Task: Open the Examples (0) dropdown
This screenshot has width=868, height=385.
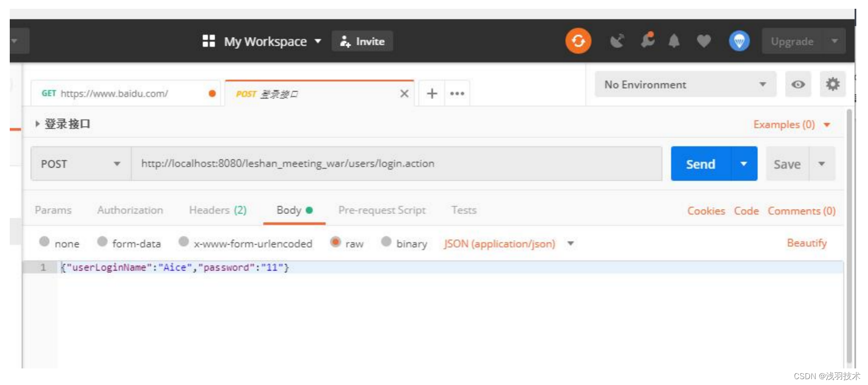Action: click(792, 124)
